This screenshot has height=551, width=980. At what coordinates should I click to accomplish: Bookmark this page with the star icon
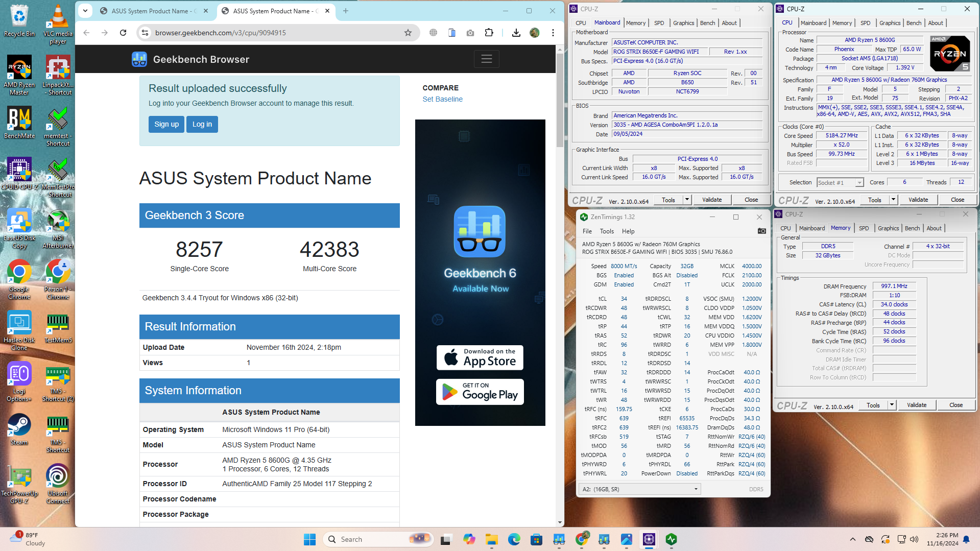408,33
